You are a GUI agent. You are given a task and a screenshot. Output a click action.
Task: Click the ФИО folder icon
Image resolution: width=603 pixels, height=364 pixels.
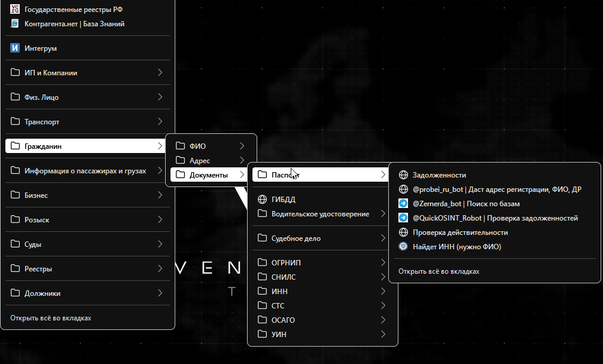point(180,146)
